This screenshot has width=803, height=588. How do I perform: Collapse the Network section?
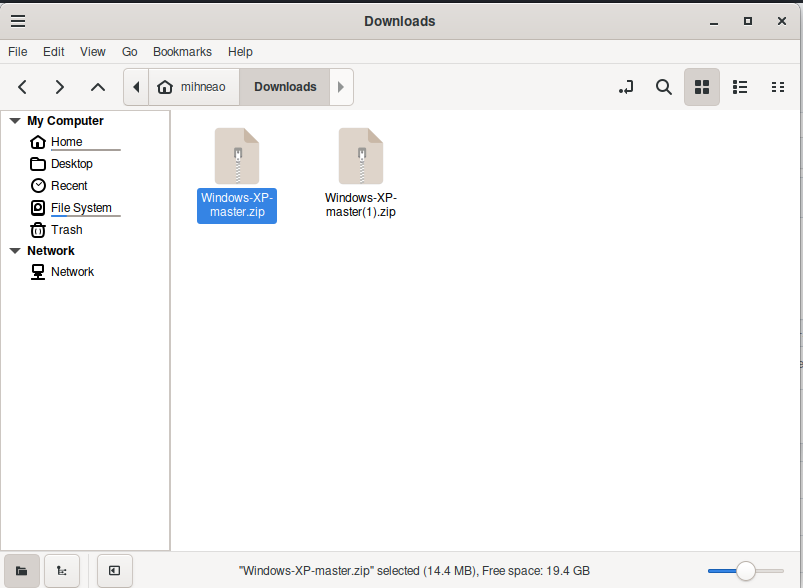pos(15,251)
